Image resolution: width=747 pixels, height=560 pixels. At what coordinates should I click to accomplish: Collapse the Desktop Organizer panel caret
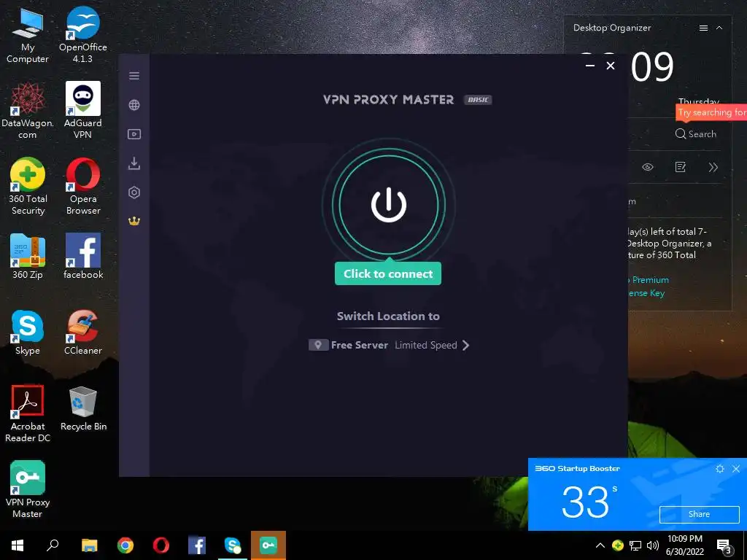tap(719, 28)
